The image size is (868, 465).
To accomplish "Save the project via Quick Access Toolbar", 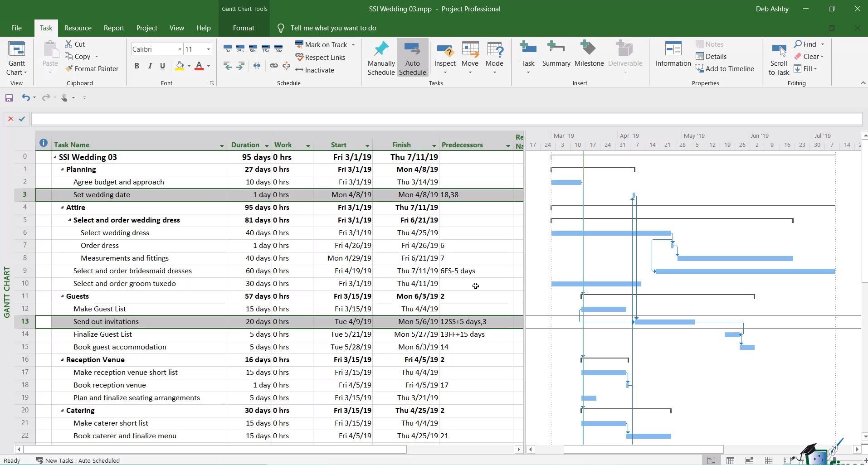I will tap(8, 97).
